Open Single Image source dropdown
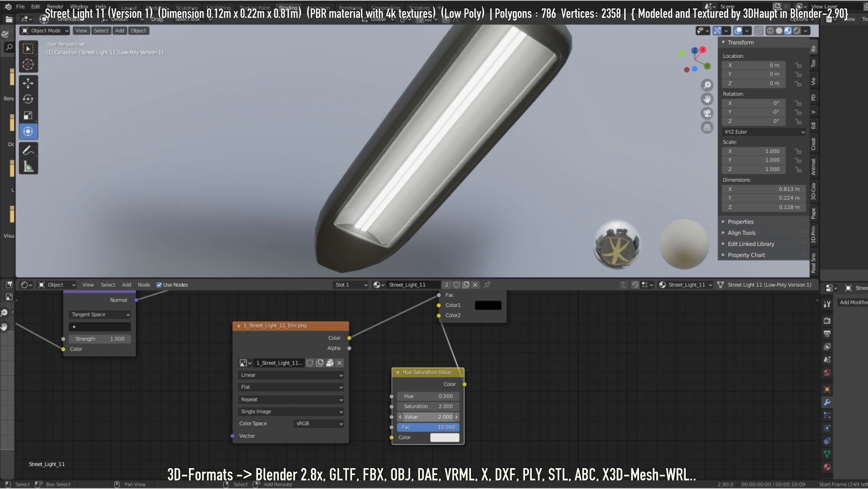 click(x=291, y=412)
